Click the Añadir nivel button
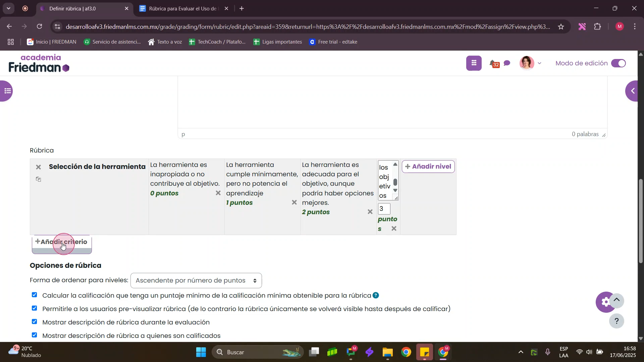The width and height of the screenshot is (644, 362). click(x=428, y=167)
